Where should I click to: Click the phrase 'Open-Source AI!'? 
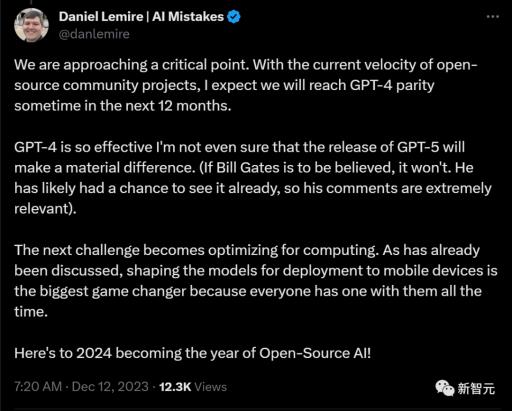pyautogui.click(x=315, y=353)
